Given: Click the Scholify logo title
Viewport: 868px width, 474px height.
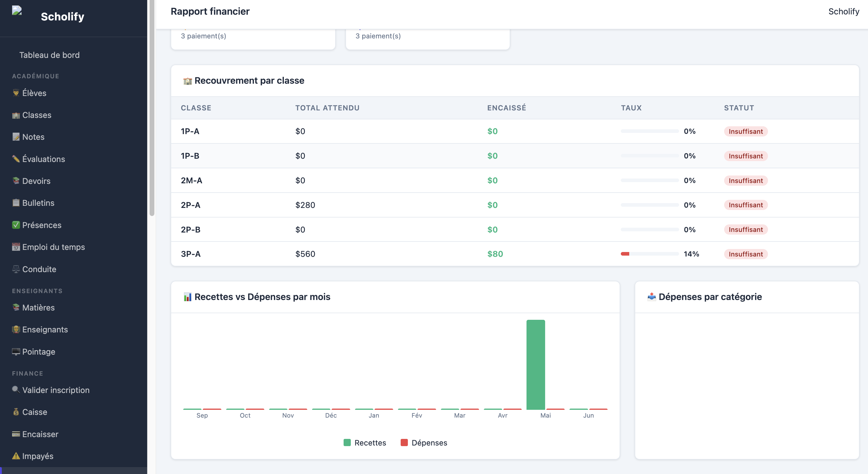Looking at the screenshot, I should point(62,16).
